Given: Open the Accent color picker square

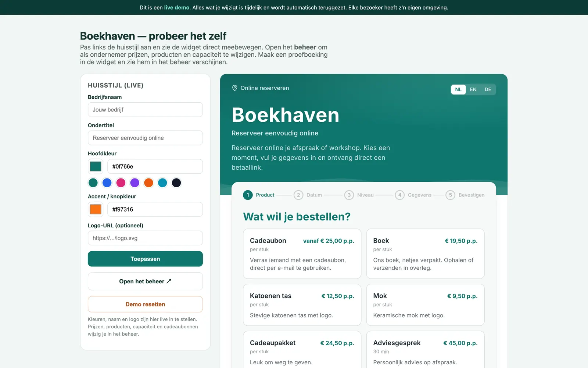Looking at the screenshot, I should [96, 209].
